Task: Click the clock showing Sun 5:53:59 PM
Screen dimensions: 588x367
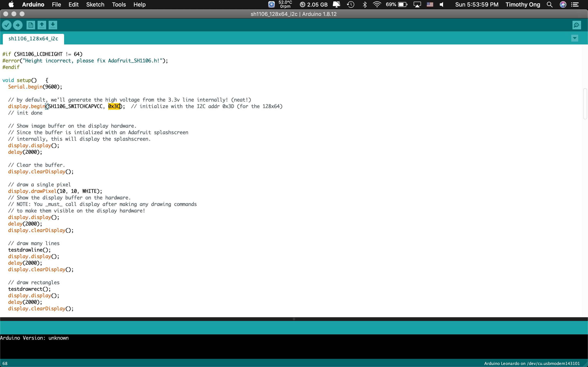Action: (x=476, y=4)
